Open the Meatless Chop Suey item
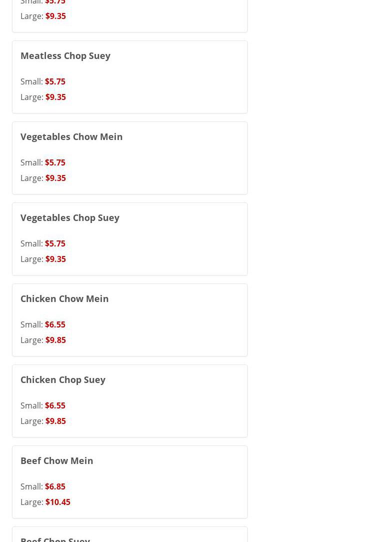Image resolution: width=392 pixels, height=542 pixels. click(x=65, y=55)
